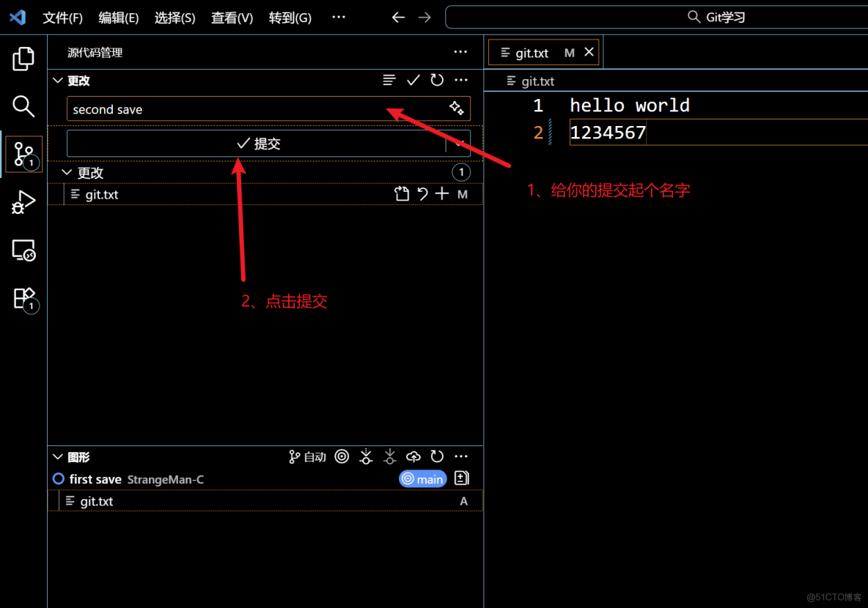Create new branch with icon beside main badge

pos(461,478)
